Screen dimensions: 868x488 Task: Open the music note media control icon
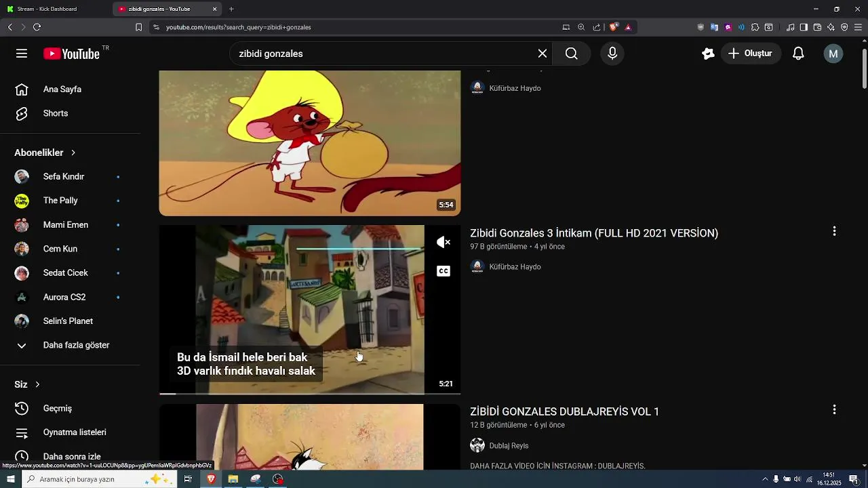[790, 27]
